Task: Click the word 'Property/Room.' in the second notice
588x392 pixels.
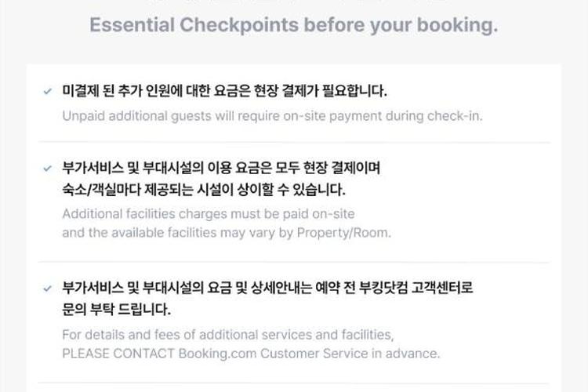Action: (x=344, y=233)
